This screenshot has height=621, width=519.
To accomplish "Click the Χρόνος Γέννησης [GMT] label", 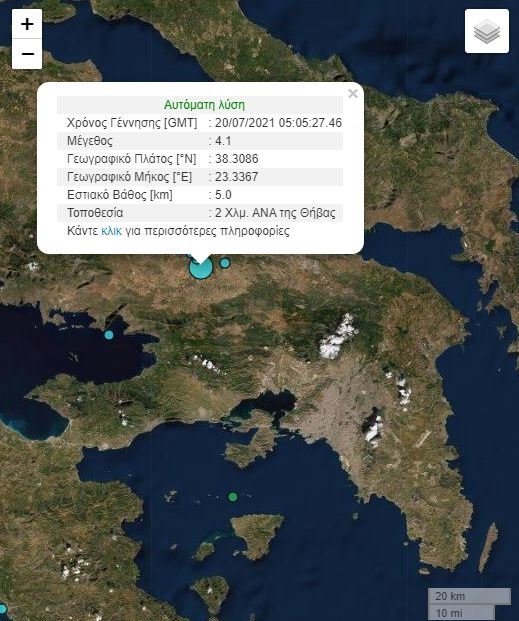I will pyautogui.click(x=132, y=123).
